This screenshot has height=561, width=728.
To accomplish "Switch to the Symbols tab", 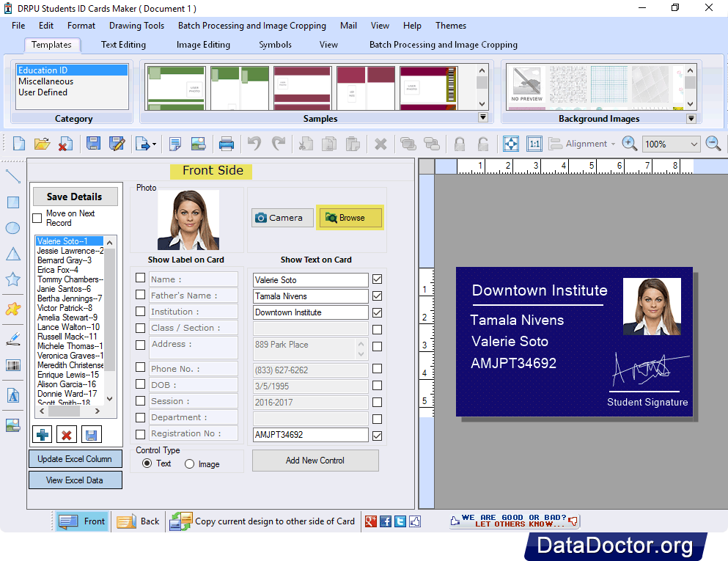I will pyautogui.click(x=276, y=45).
